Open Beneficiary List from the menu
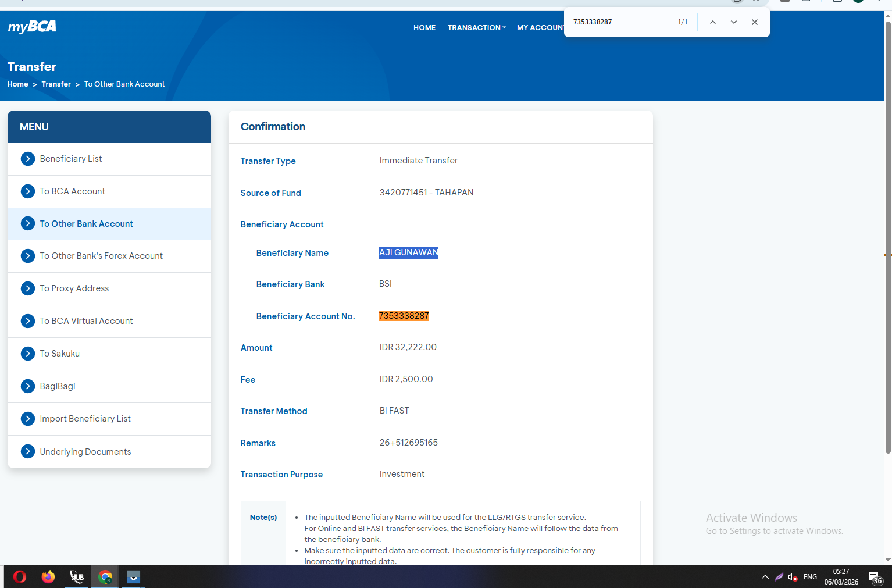The height and width of the screenshot is (588, 892). coord(109,159)
